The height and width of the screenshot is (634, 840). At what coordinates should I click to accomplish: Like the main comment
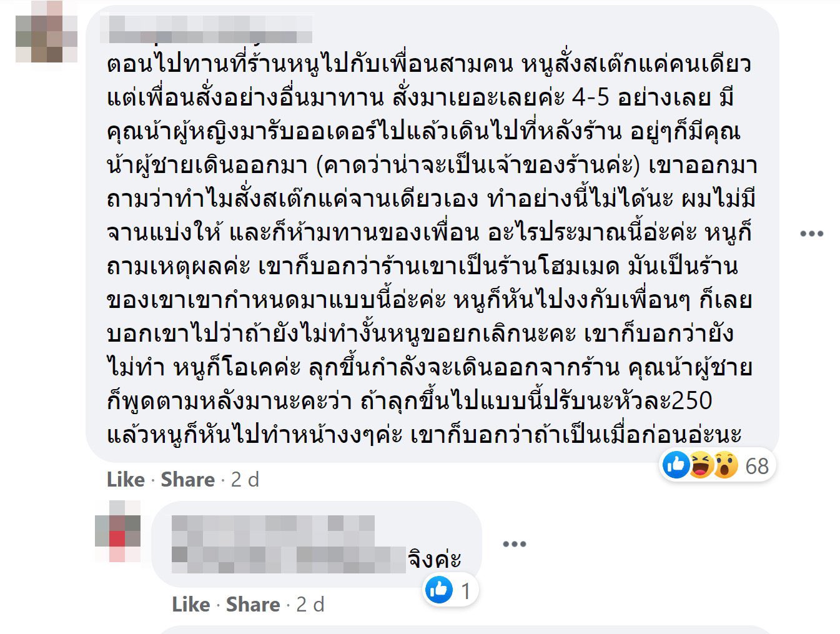(125, 479)
